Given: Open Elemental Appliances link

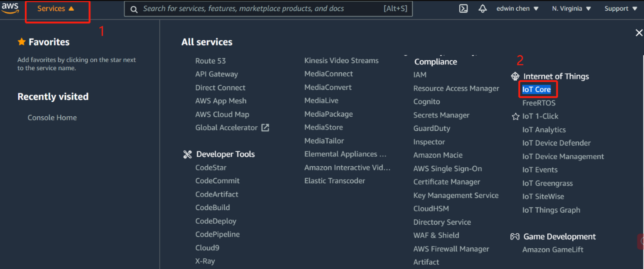Looking at the screenshot, I should tap(345, 154).
